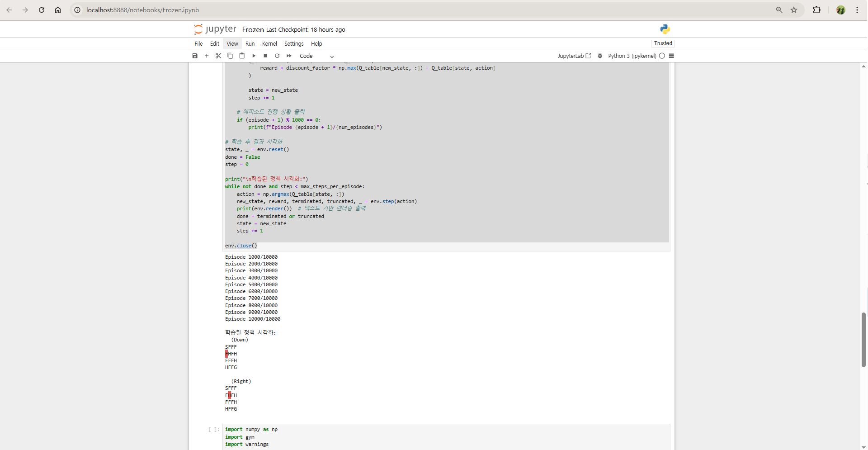Click the "action = np.argmax" code line
Viewport: 868px width, 450px height.
(x=291, y=194)
